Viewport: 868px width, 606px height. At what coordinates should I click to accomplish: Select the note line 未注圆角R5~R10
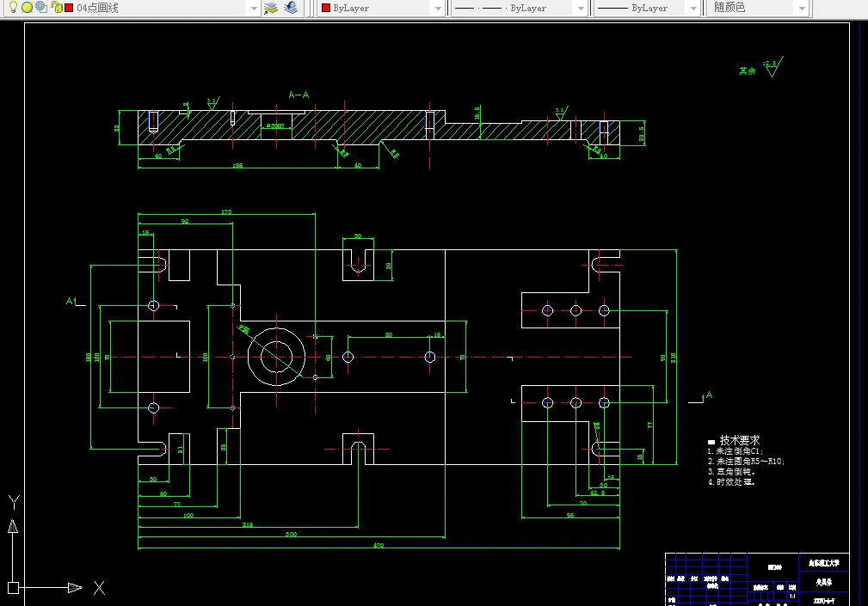coord(746,461)
